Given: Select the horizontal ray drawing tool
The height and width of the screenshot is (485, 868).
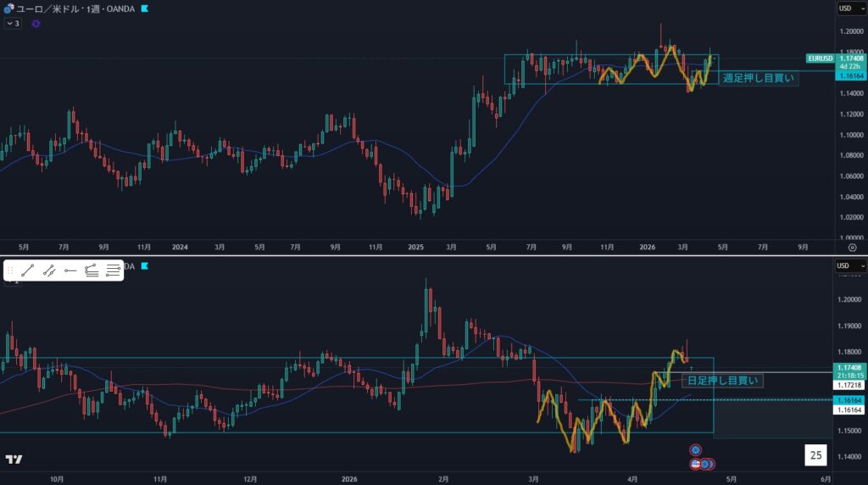Looking at the screenshot, I should tap(70, 270).
